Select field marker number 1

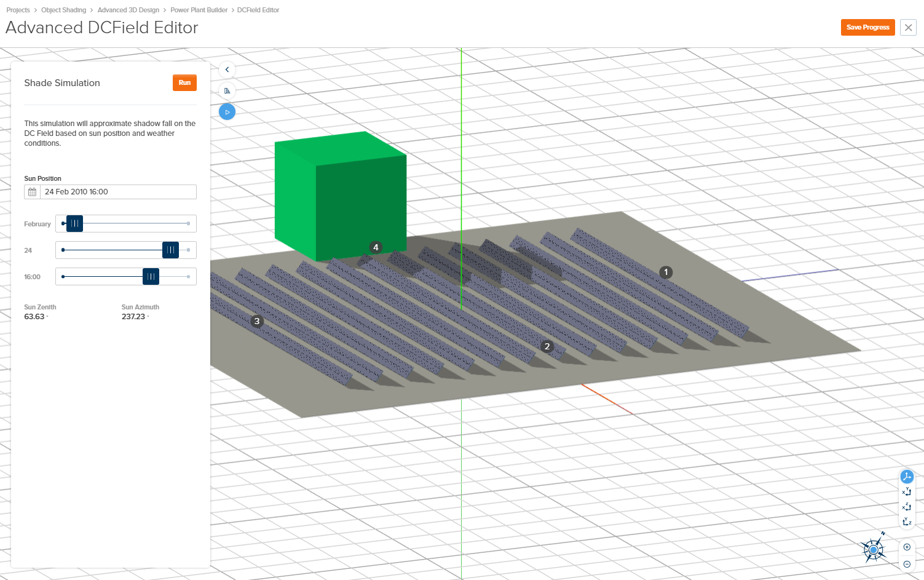[666, 272]
